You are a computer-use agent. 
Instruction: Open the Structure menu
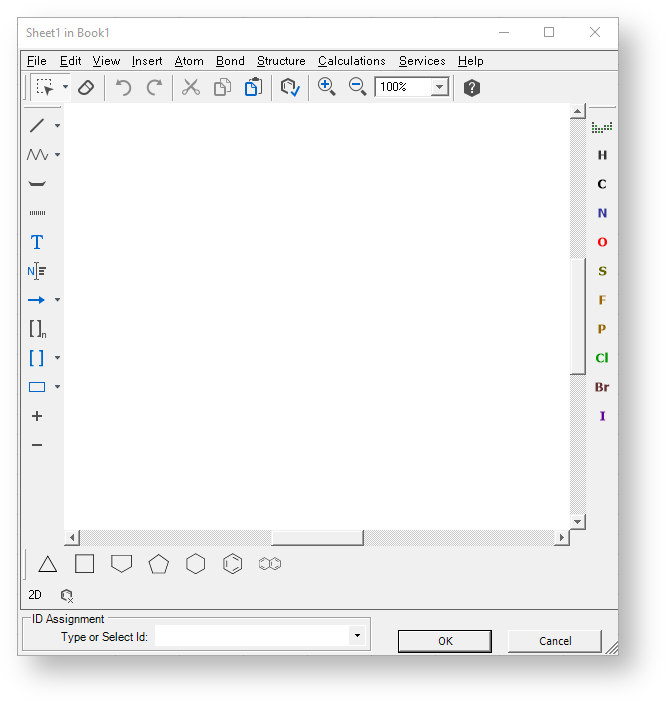(x=281, y=61)
